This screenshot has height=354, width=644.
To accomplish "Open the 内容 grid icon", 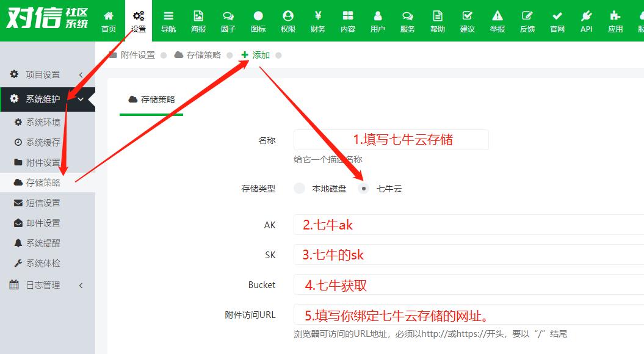I will coord(348,16).
